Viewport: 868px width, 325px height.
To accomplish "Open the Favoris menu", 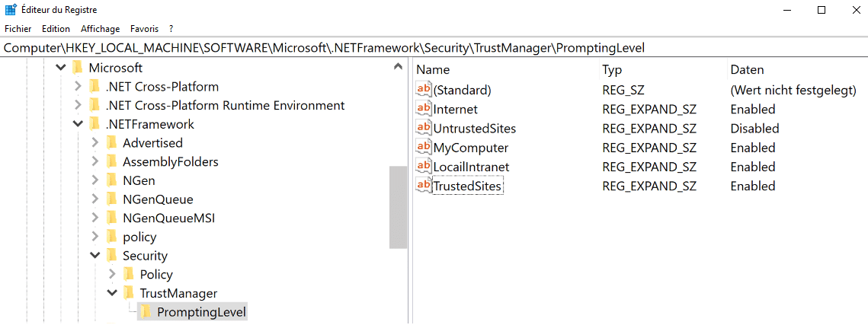I will (144, 29).
